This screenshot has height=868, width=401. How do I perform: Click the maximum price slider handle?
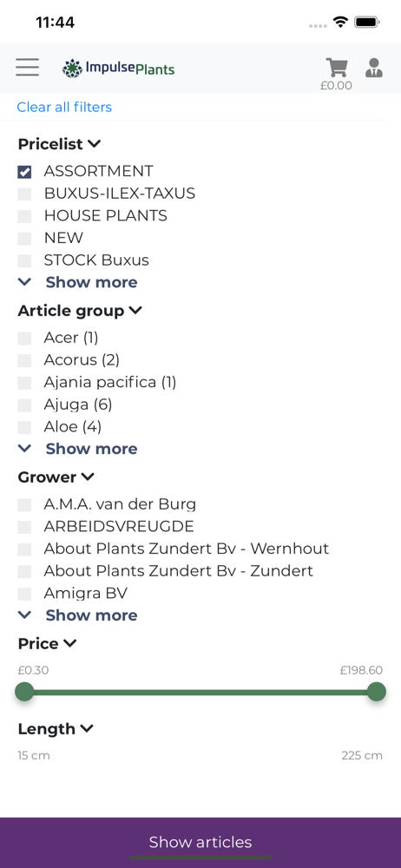click(377, 692)
